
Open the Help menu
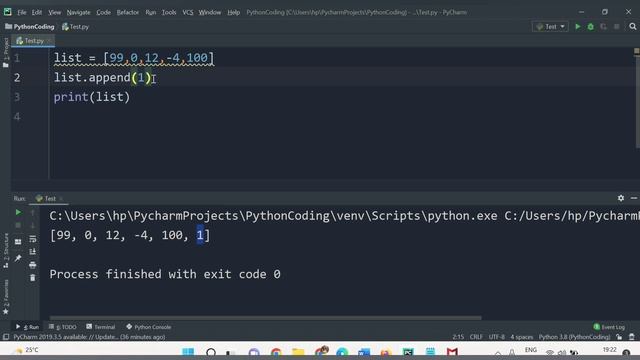tap(233, 12)
